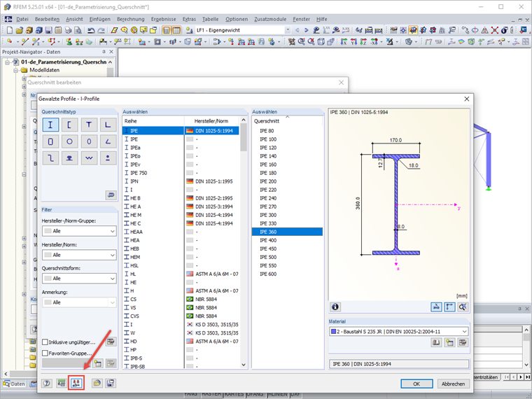Enable the Favoriten-Gruppe checkbox
This screenshot has width=532, height=399.
(x=45, y=353)
